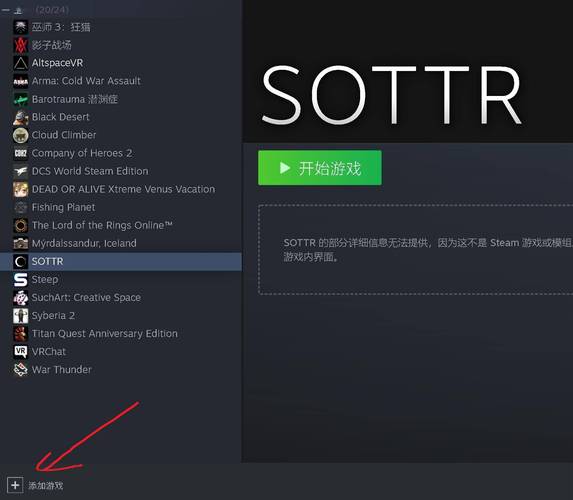The width and height of the screenshot is (573, 500).
Task: Click the SuchArt: Creative Space icon
Action: click(x=20, y=298)
